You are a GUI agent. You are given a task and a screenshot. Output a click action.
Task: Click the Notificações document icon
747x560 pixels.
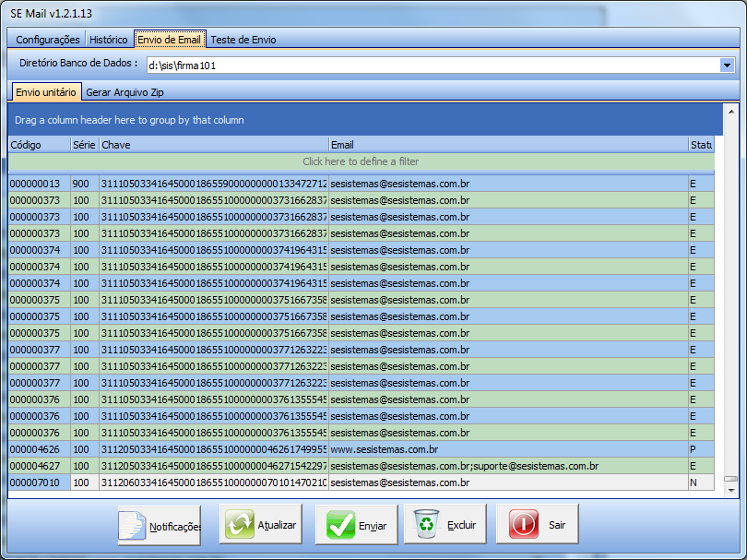coord(134,525)
